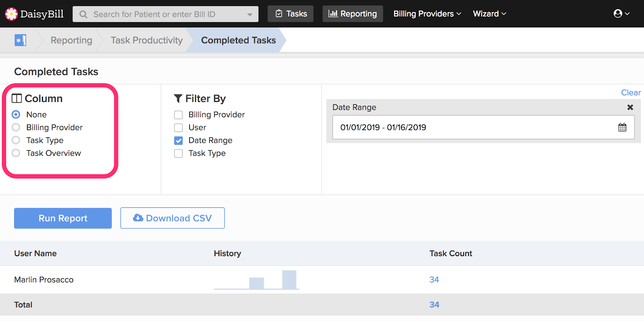Uncheck the Date Range filter checkbox
This screenshot has width=644, height=321.
tap(178, 141)
